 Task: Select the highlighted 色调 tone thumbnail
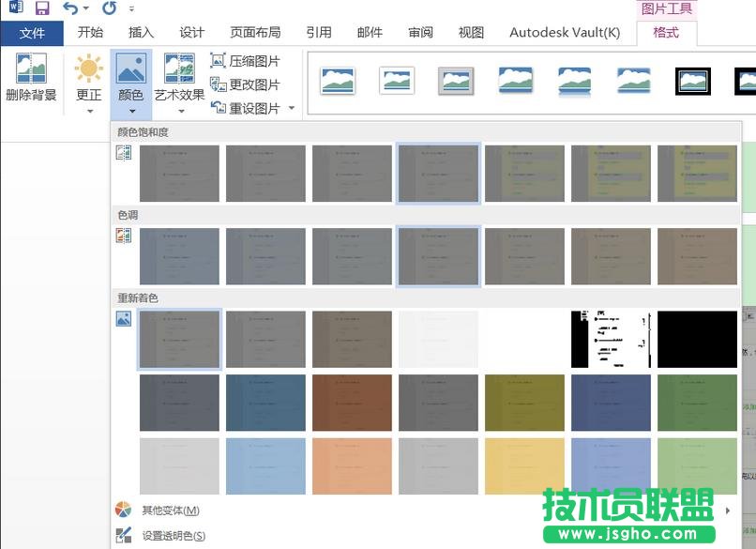pyautogui.click(x=438, y=255)
